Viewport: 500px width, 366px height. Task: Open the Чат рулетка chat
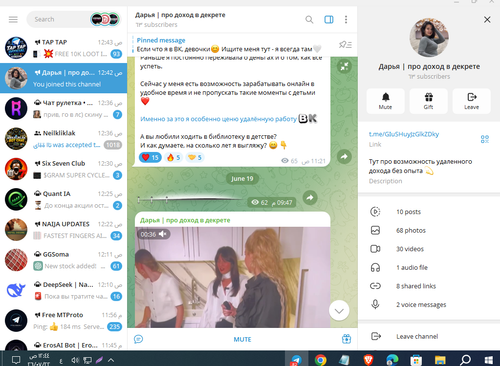pos(63,109)
